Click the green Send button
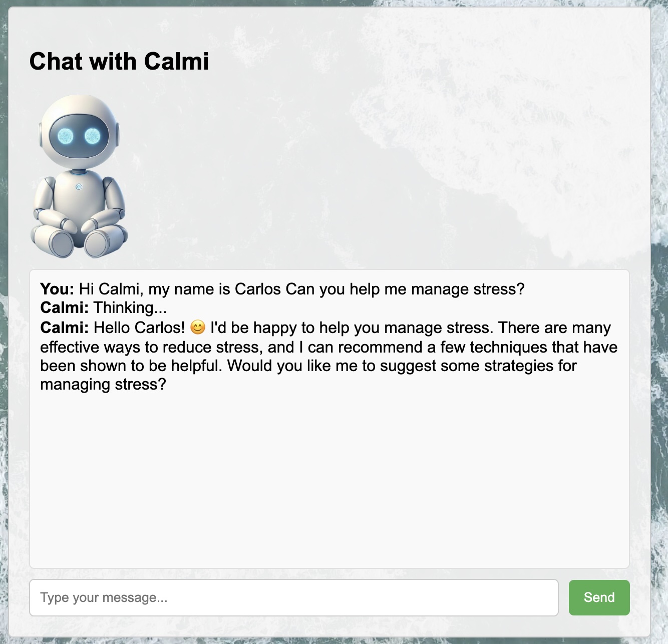 tap(599, 597)
